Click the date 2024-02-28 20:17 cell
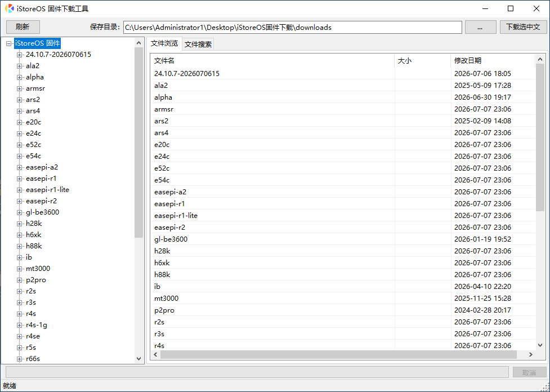 [482, 310]
